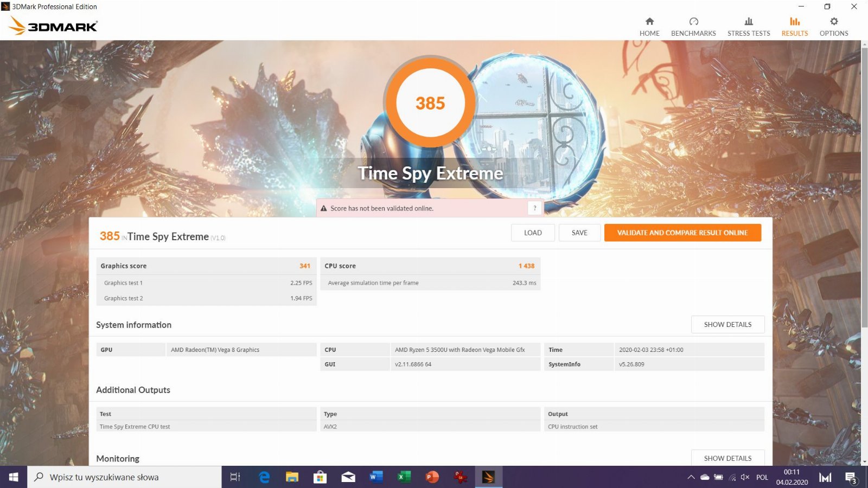The image size is (868, 488).
Task: Show Monitoring details
Action: click(x=727, y=458)
